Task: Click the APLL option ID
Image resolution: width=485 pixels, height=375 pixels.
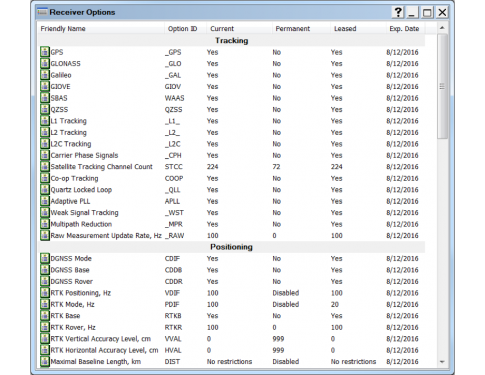Action: coord(172,201)
